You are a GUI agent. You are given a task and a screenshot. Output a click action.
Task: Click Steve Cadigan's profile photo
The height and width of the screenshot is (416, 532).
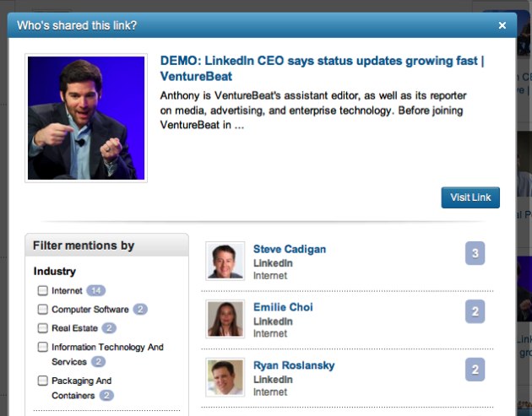[225, 261]
